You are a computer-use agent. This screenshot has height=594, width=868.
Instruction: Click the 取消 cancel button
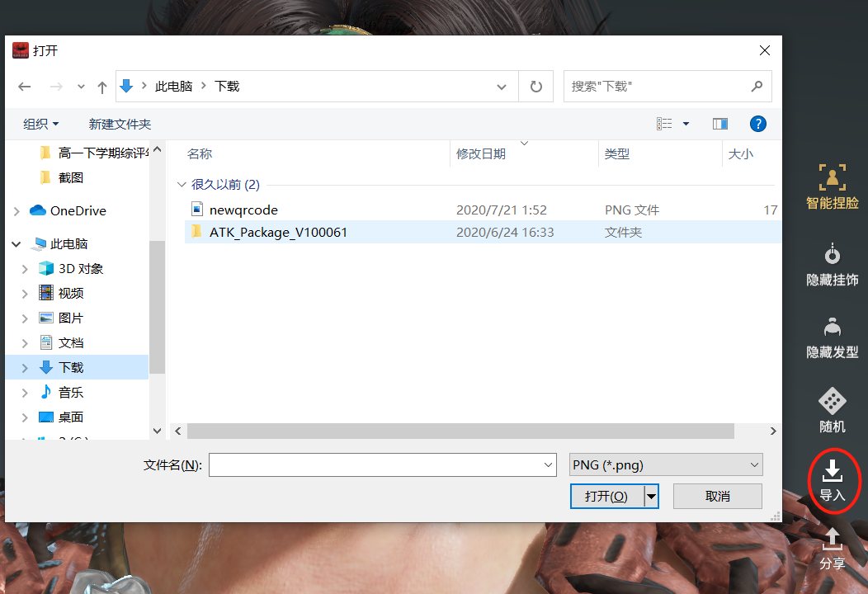point(718,496)
